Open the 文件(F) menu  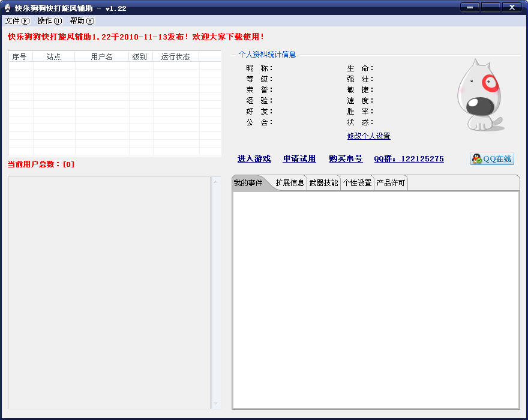pos(17,21)
